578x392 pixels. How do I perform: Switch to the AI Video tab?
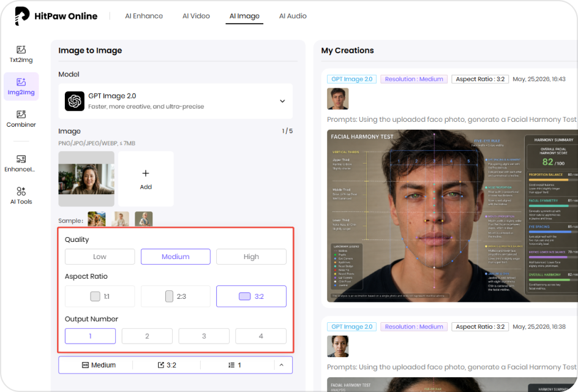tap(196, 16)
